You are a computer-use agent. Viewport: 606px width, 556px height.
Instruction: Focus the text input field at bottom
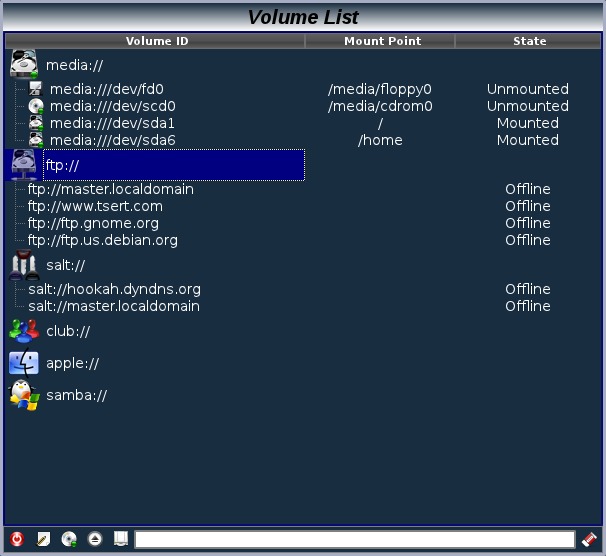pos(355,540)
